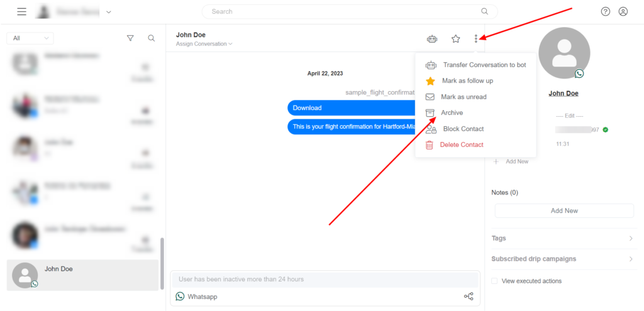This screenshot has height=311, width=644.
Task: Expand the Tags section
Action: click(x=564, y=238)
